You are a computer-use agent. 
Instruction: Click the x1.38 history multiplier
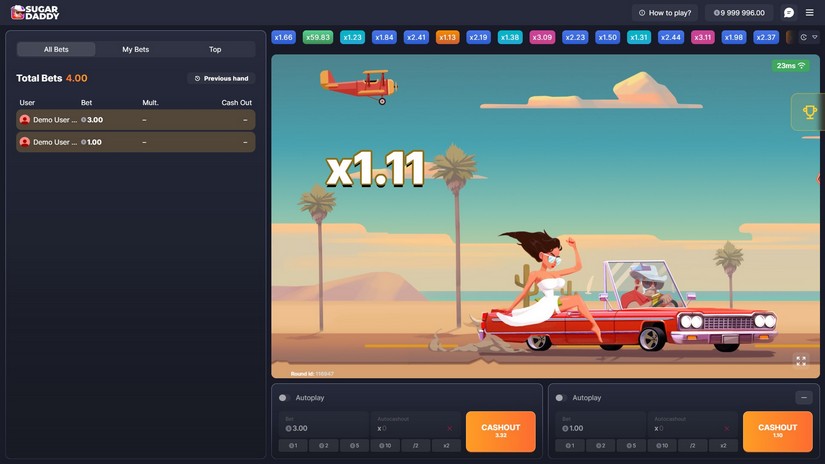pos(510,37)
